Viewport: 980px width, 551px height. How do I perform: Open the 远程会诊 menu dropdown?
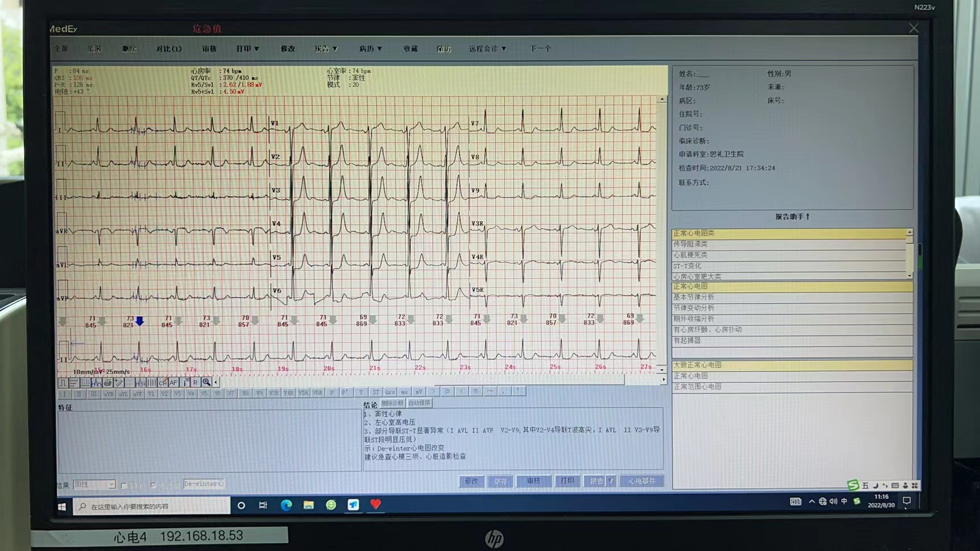[488, 49]
